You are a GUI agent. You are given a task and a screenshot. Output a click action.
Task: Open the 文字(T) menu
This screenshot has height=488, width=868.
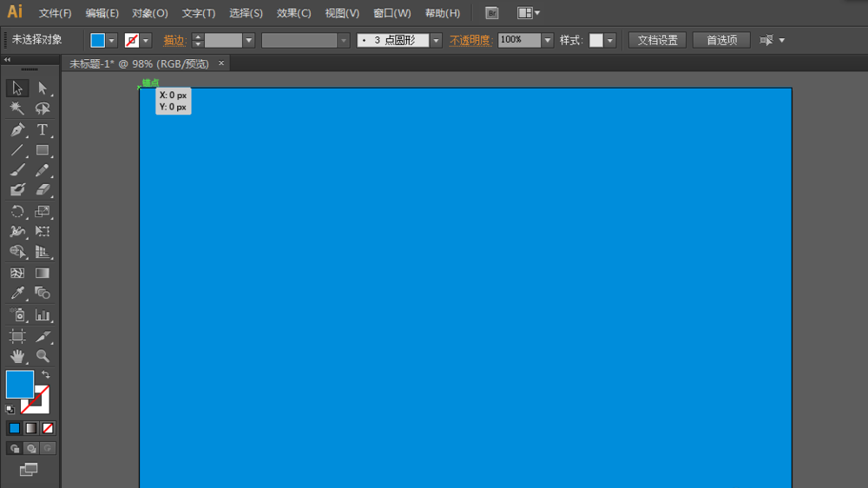[198, 13]
